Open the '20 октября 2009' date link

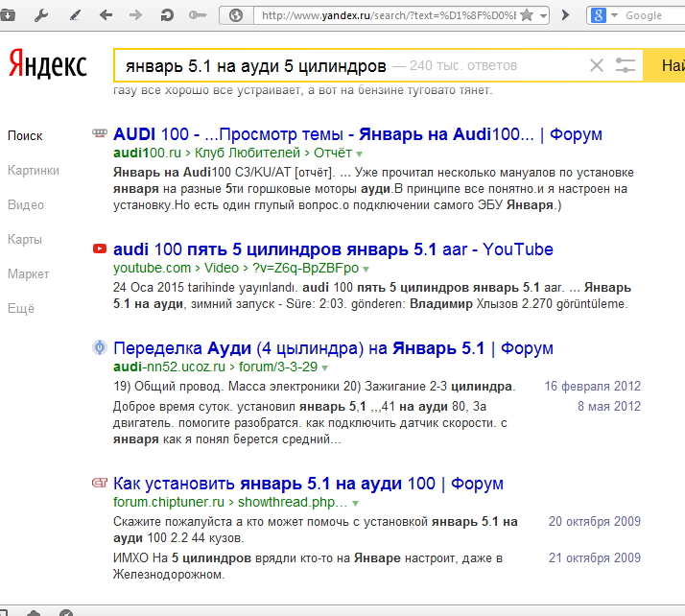[x=595, y=521]
